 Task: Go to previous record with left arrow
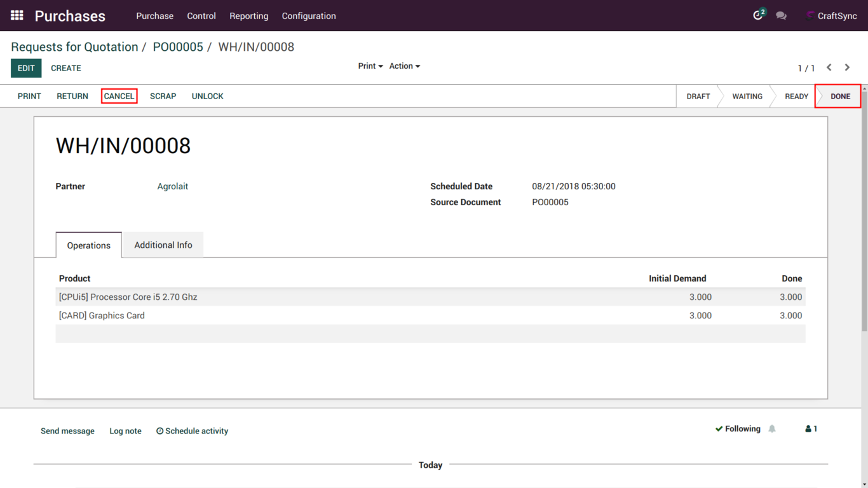coord(829,67)
